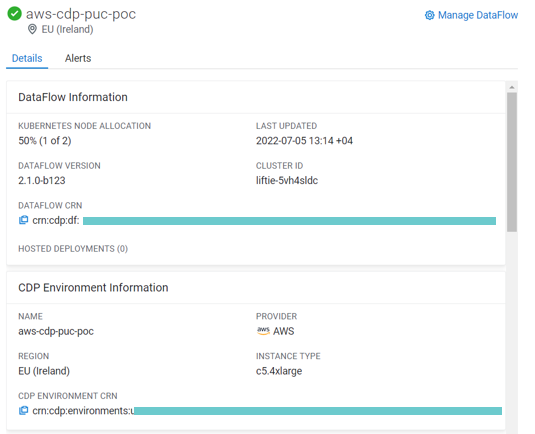This screenshot has width=535, height=434.
Task: Click the cluster ID value liftie-5vh4sldc
Action: pyautogui.click(x=287, y=180)
